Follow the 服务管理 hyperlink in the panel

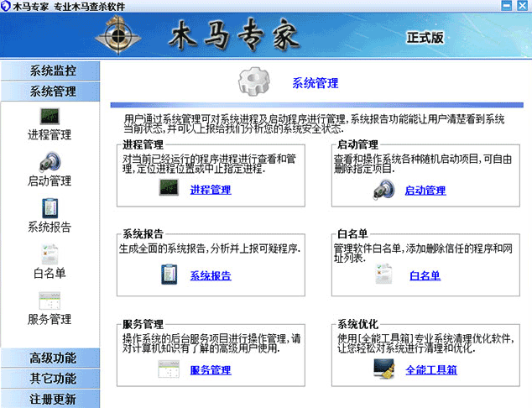click(211, 370)
